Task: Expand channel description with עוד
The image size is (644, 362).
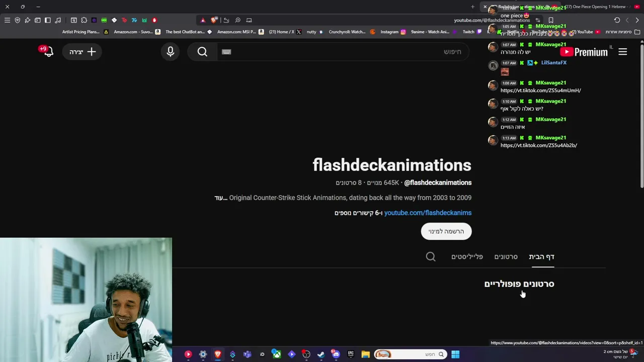Action: [221, 198]
